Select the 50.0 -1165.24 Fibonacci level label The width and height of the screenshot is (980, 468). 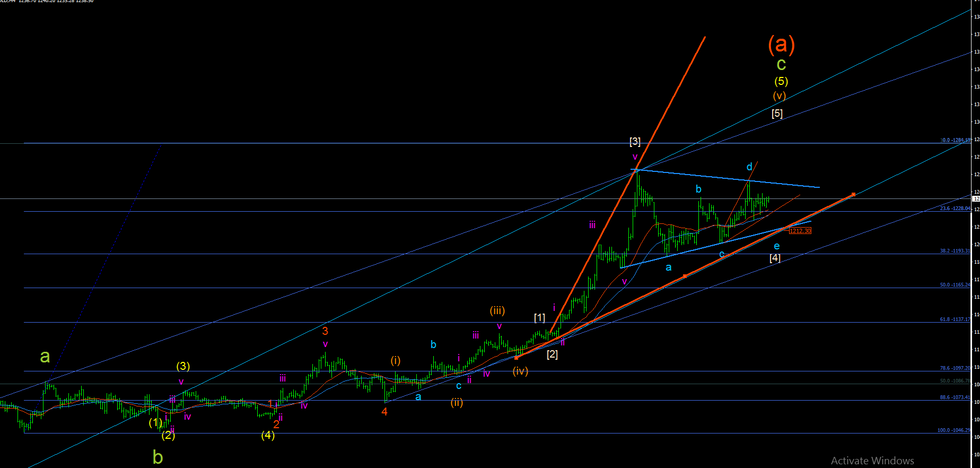(955, 285)
